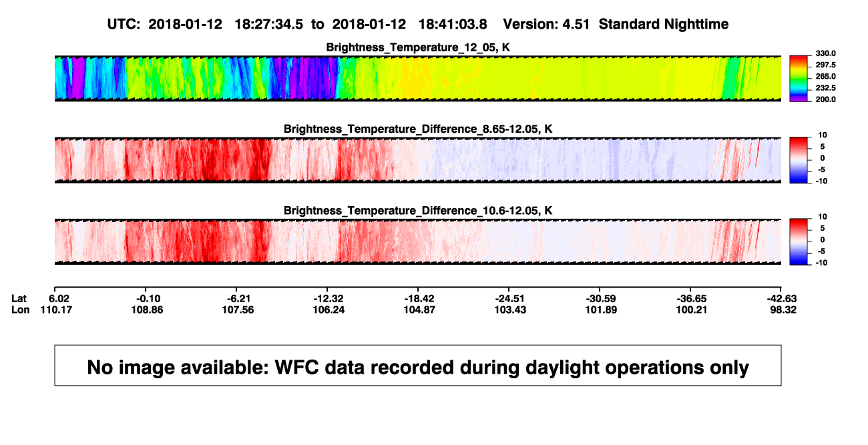Viewport: 868px width, 445px height.
Task: Click the longitude label 100.21
Action: click(x=692, y=310)
